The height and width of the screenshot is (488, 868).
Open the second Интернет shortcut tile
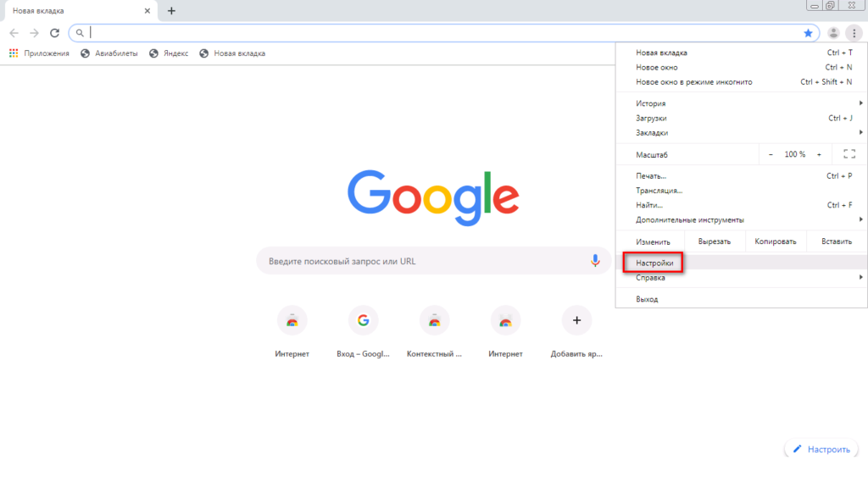tap(505, 332)
